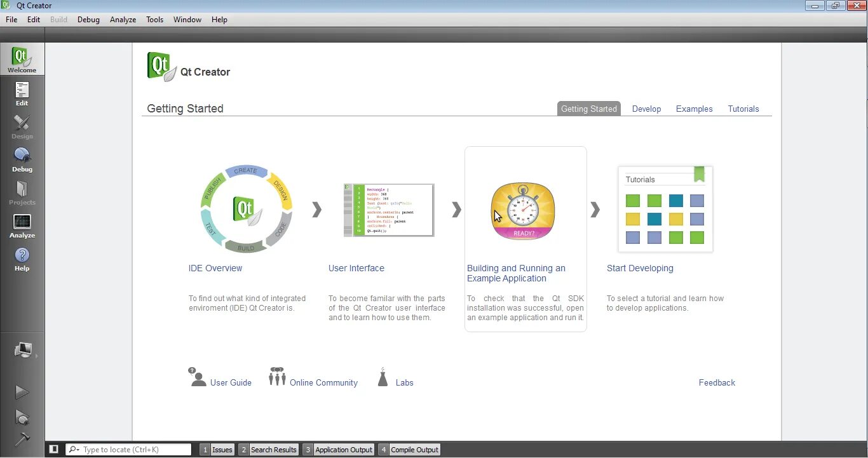Open the User Interface link
Image resolution: width=868 pixels, height=458 pixels.
click(356, 268)
